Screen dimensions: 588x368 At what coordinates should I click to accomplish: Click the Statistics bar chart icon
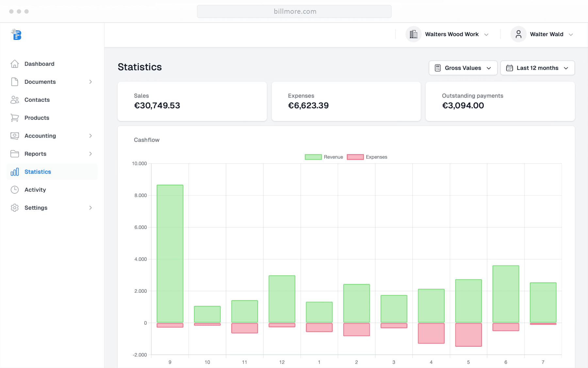pyautogui.click(x=15, y=172)
